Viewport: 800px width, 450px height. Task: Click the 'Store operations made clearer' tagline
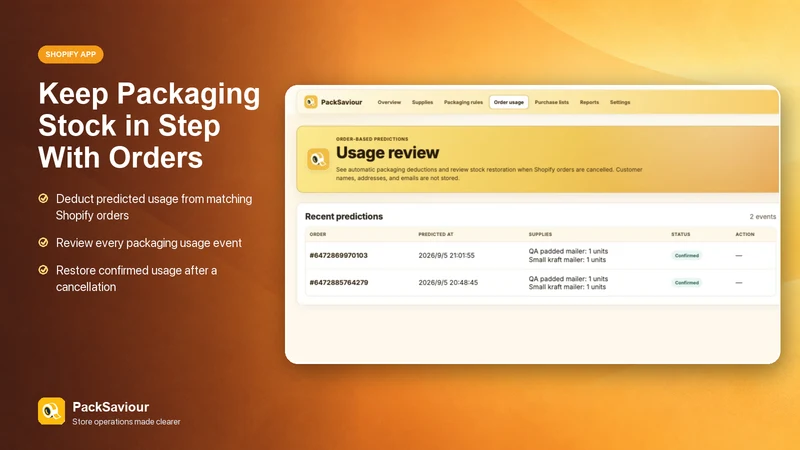pos(126,422)
